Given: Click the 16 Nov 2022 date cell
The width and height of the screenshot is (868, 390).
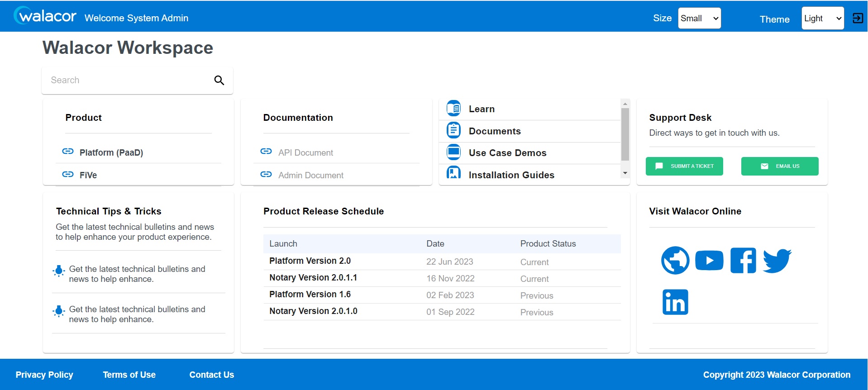Looking at the screenshot, I should (450, 278).
